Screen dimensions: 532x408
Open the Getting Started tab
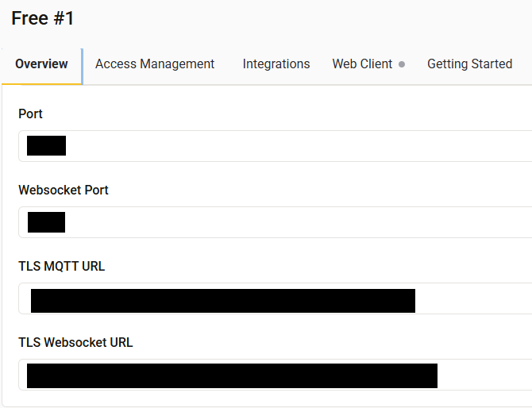coord(469,64)
